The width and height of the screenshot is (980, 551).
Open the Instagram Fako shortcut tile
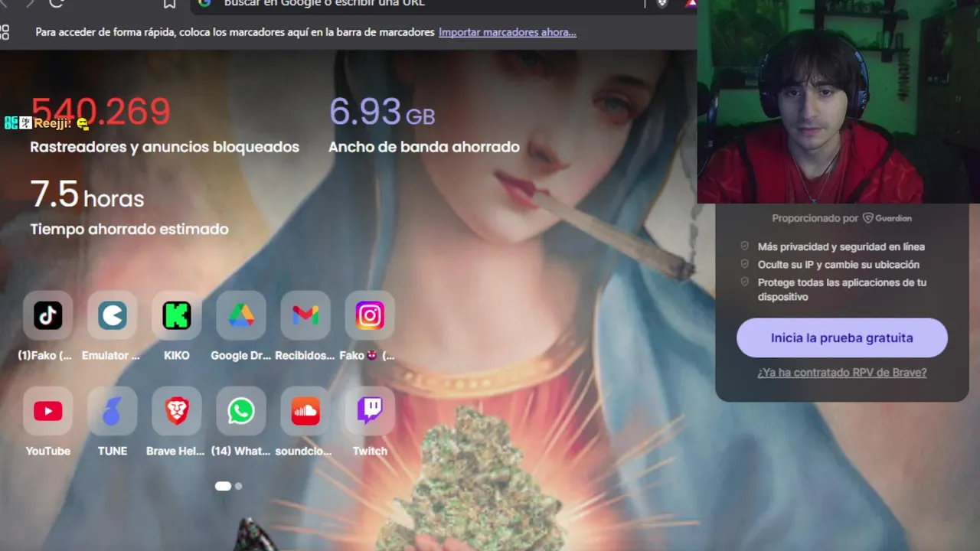[369, 315]
